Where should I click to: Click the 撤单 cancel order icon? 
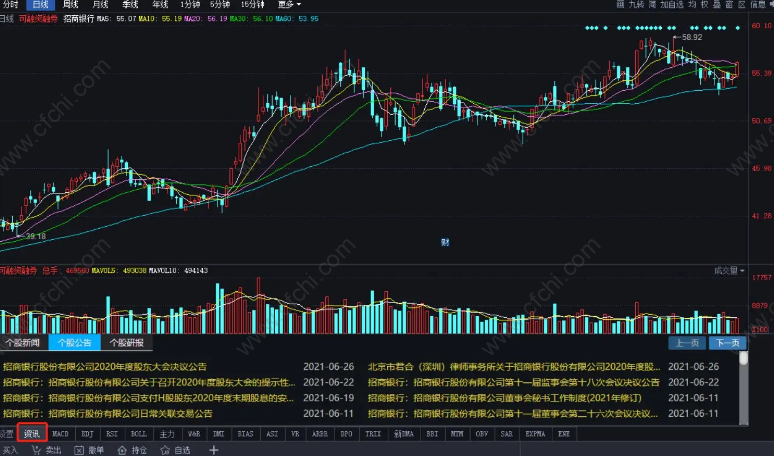click(x=79, y=450)
